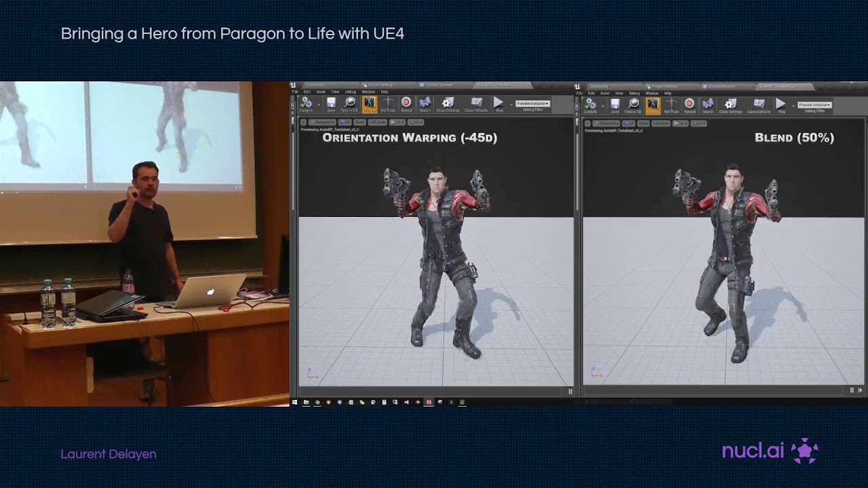Screen dimensions: 868x488
Task: Click Play in the left editor toolbar
Action: click(x=499, y=104)
